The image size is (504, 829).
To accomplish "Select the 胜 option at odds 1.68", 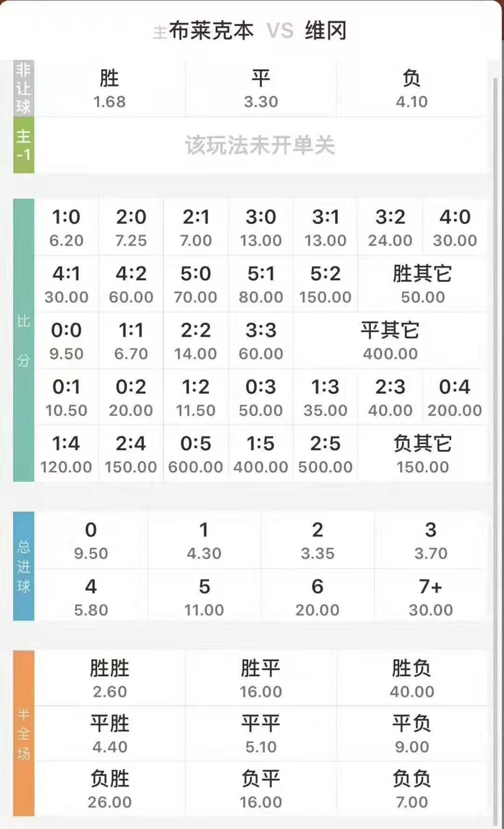I will [110, 89].
